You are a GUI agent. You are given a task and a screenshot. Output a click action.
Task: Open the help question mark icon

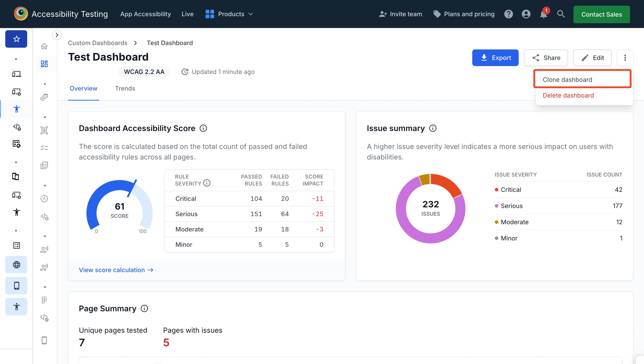point(508,14)
